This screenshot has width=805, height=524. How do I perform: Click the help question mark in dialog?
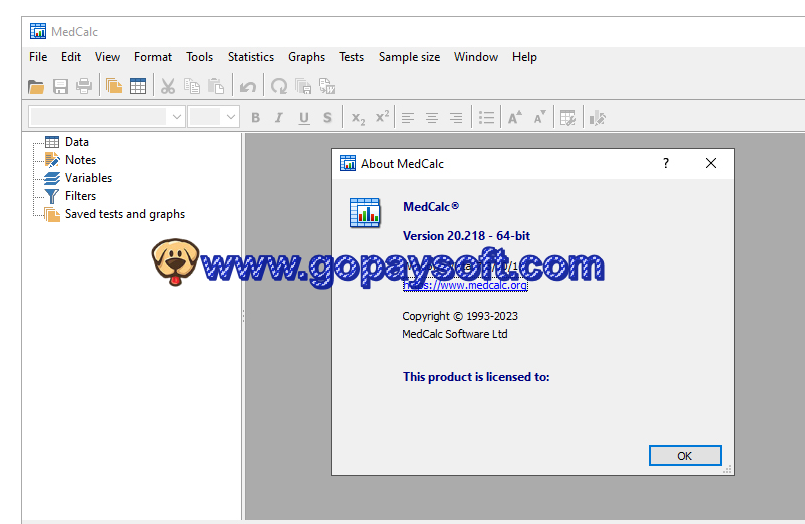point(666,163)
